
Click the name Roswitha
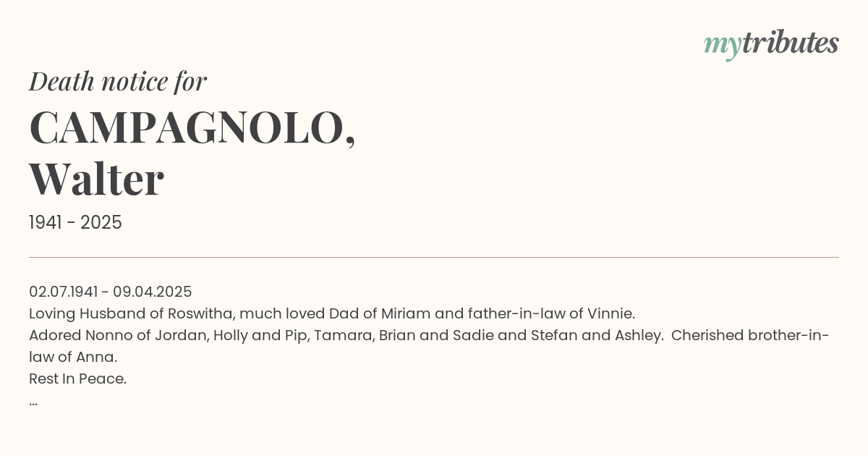tap(200, 313)
